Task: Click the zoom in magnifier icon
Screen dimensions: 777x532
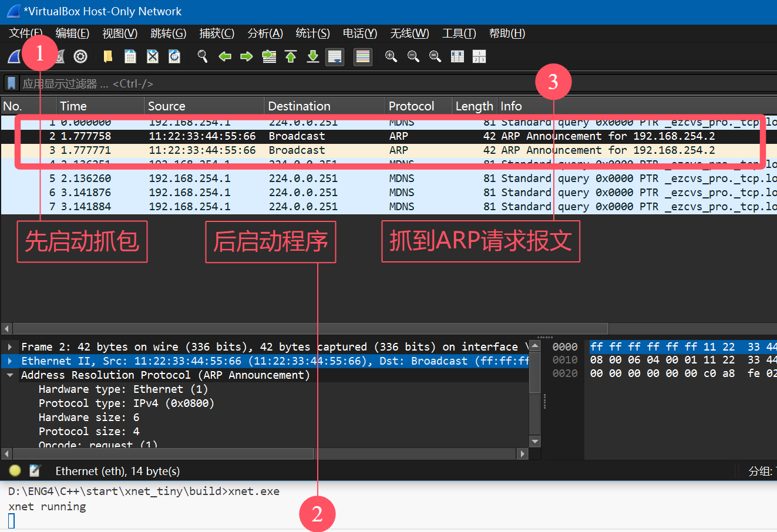Action: pos(391,56)
